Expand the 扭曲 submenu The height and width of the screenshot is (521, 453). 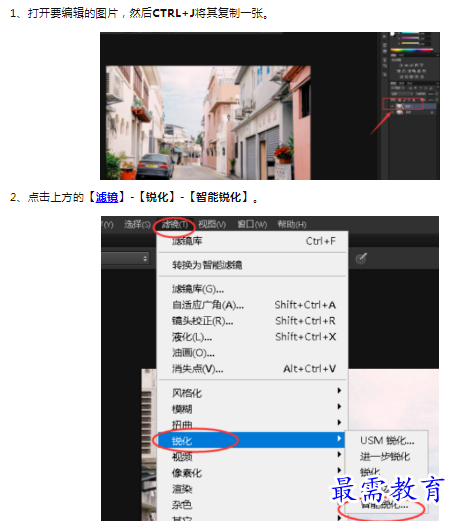(x=252, y=424)
